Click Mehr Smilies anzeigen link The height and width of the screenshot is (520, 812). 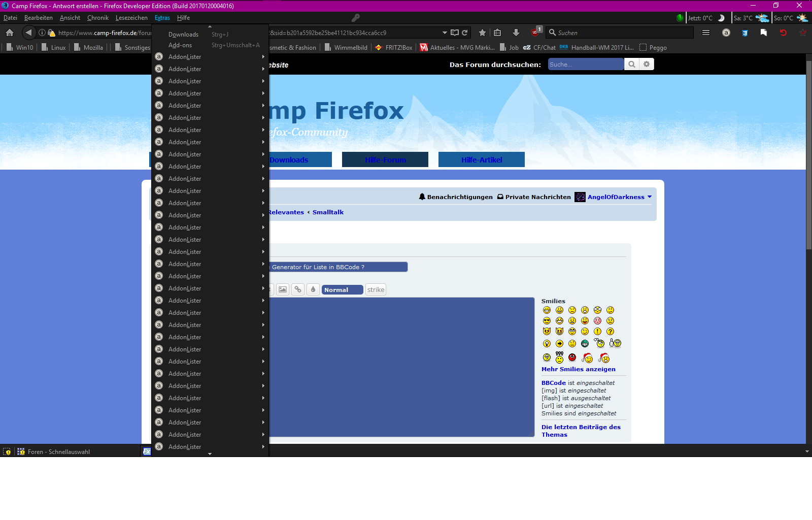(579, 369)
